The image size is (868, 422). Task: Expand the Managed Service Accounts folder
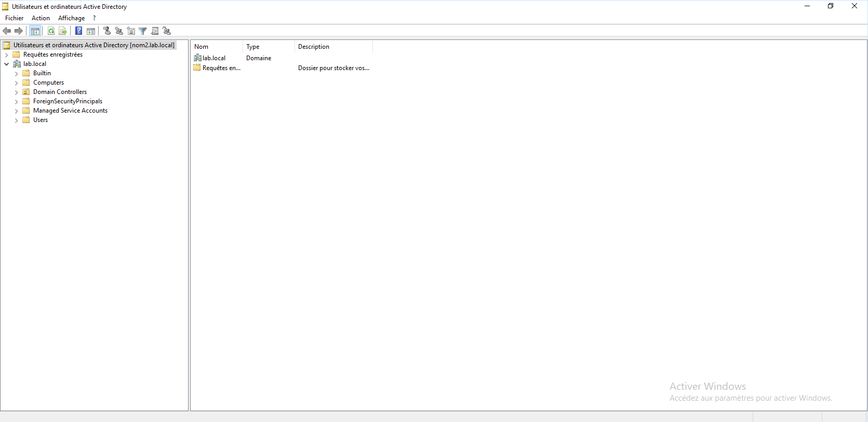coord(16,111)
